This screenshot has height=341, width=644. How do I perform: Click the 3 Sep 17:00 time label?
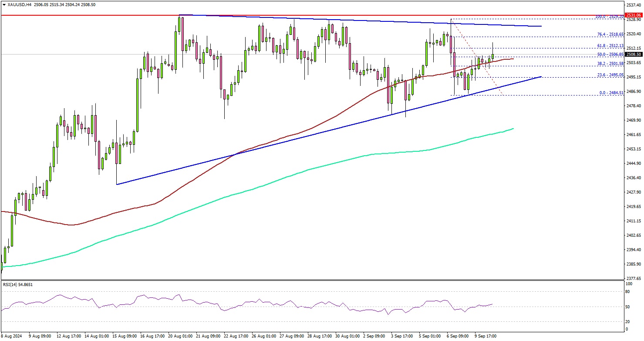click(x=402, y=336)
